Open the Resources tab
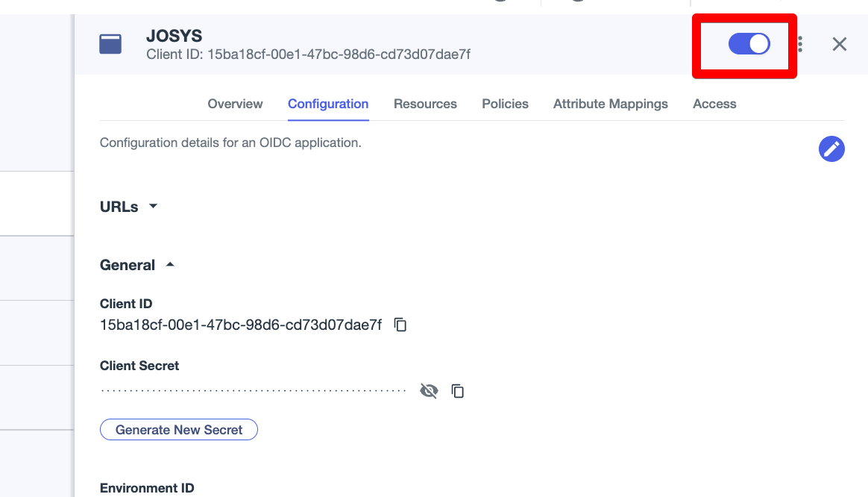This screenshot has height=497, width=868. [425, 104]
